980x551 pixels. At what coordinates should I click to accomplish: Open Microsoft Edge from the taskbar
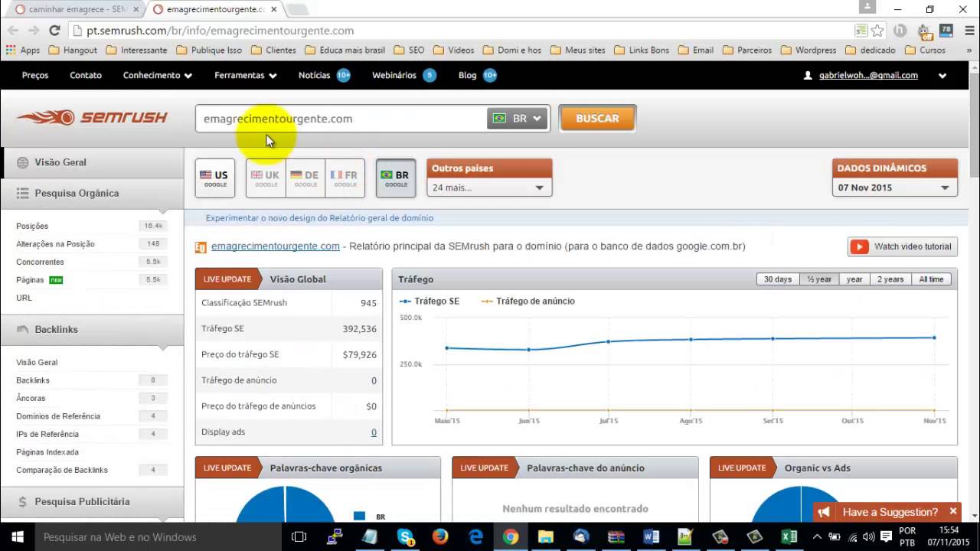(475, 537)
